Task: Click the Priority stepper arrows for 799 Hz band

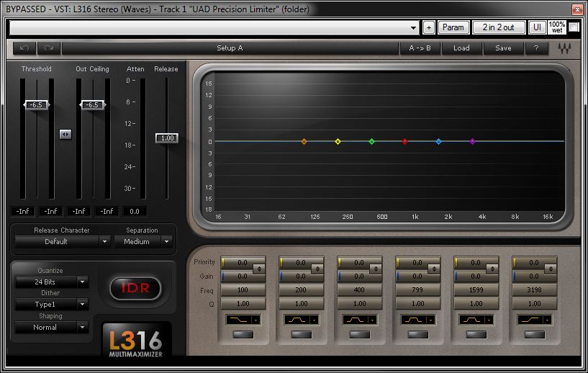Action: [434, 269]
